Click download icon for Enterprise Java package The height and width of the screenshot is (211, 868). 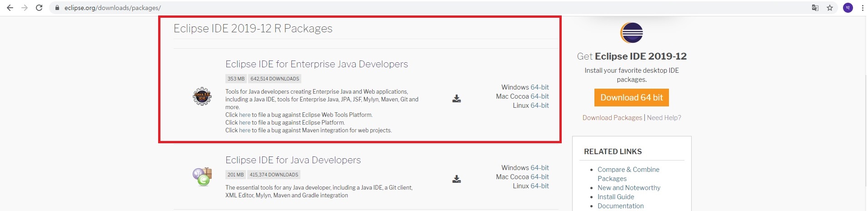(457, 99)
